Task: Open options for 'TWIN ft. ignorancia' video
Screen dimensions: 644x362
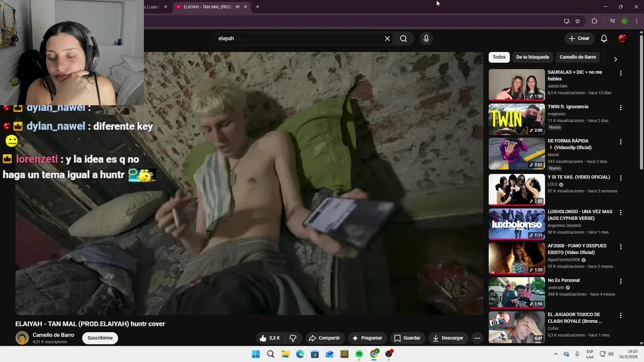Action: (620, 108)
